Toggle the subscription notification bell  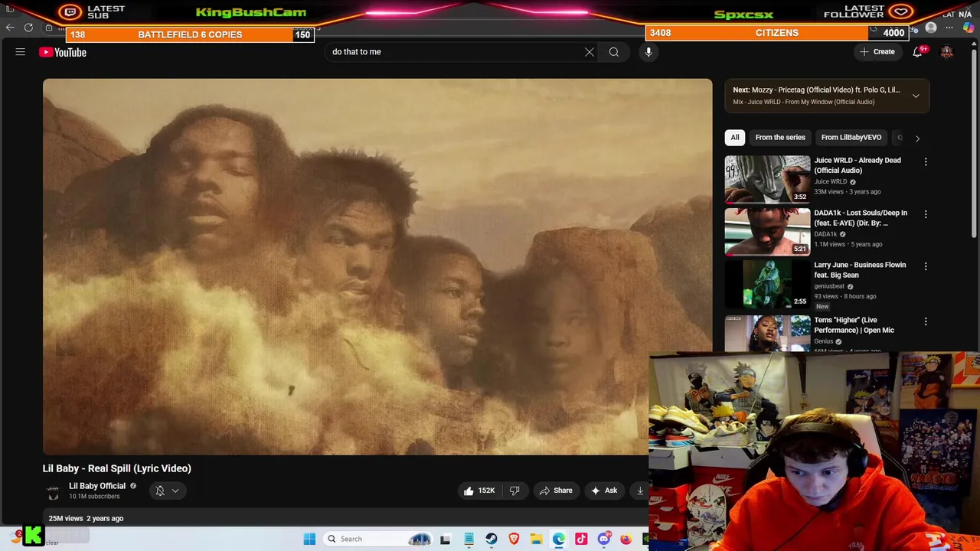tap(160, 491)
